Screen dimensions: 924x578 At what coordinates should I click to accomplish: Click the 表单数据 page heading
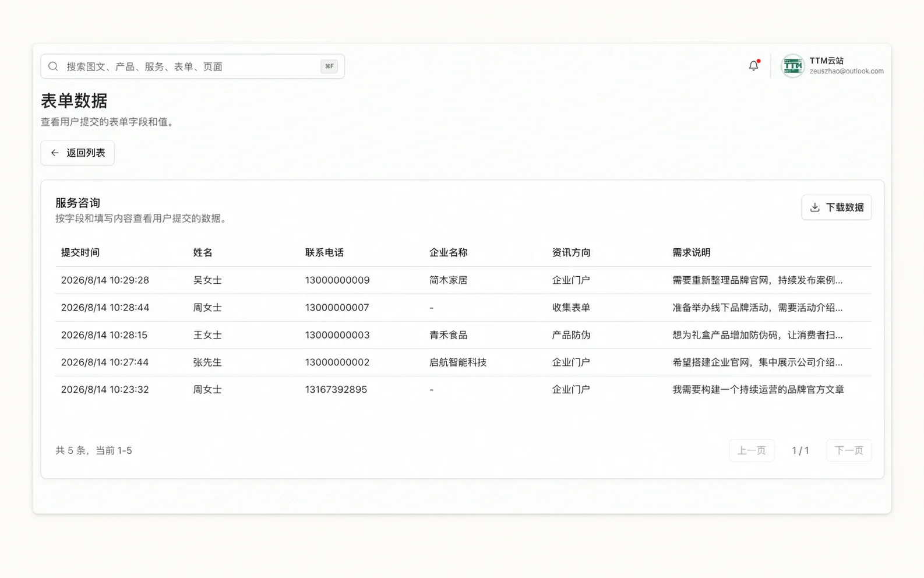(x=74, y=101)
